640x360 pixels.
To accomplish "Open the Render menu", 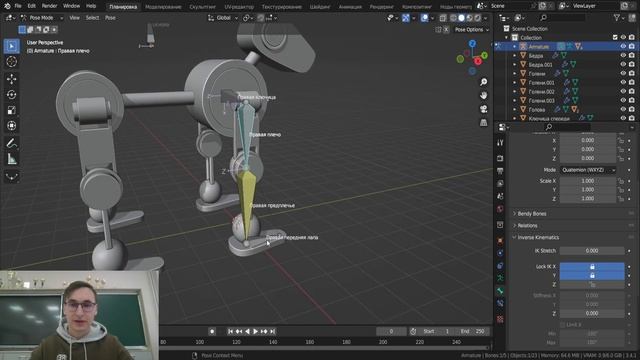I will click(49, 6).
